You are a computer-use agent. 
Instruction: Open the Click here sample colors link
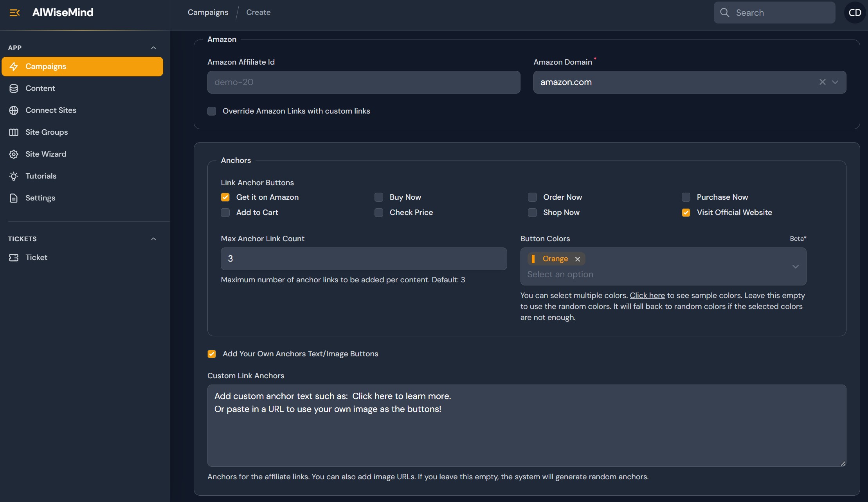pyautogui.click(x=647, y=295)
